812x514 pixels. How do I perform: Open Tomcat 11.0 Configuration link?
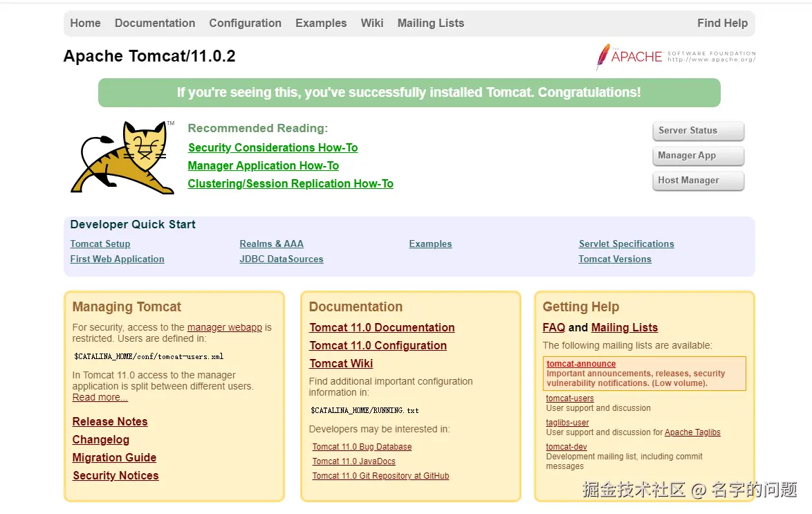[378, 346]
